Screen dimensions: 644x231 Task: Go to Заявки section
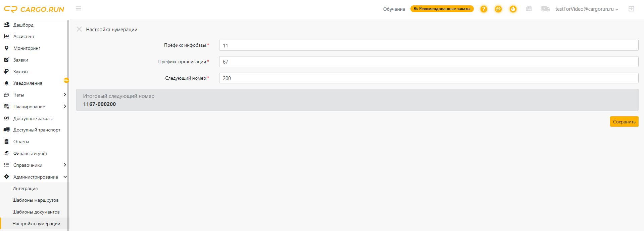21,60
